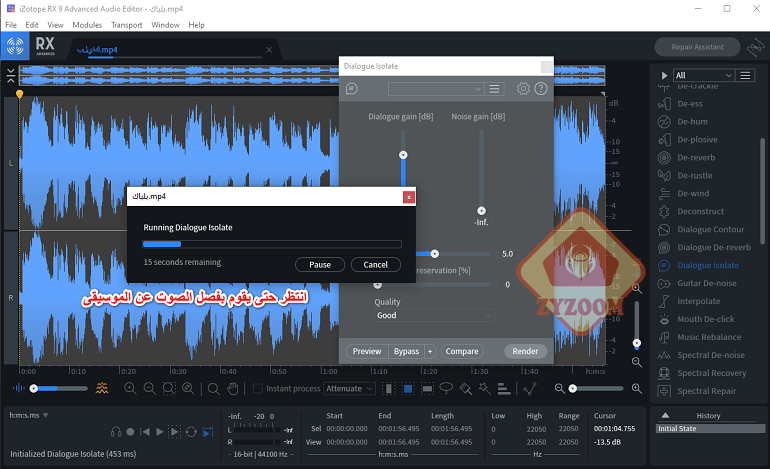The image size is (770, 469).
Task: Toggle loop playback
Action: (192, 432)
